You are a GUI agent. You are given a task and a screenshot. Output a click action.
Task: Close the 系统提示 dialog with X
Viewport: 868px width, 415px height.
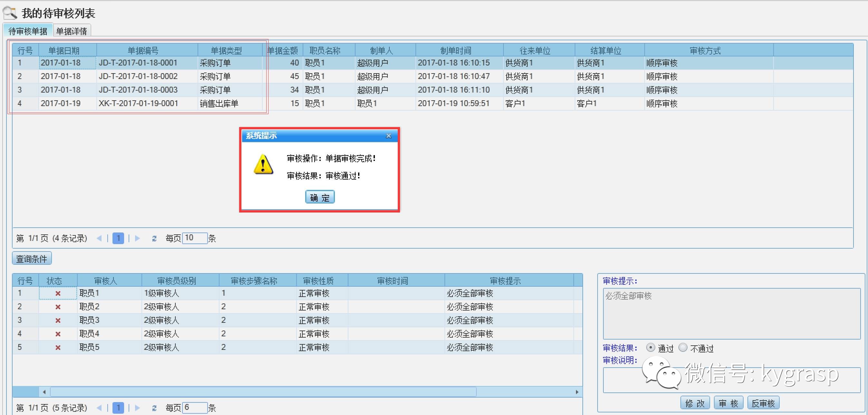click(388, 135)
